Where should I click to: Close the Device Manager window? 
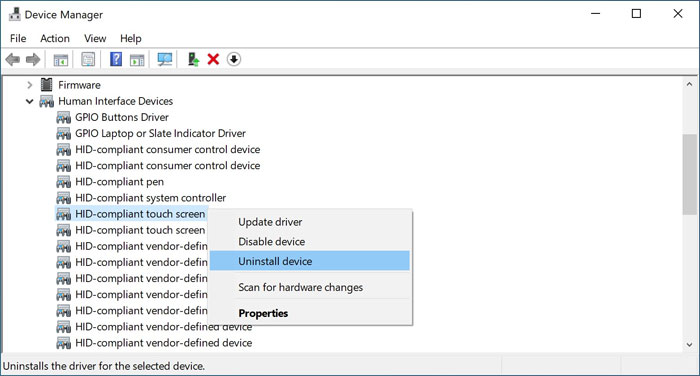coord(678,14)
